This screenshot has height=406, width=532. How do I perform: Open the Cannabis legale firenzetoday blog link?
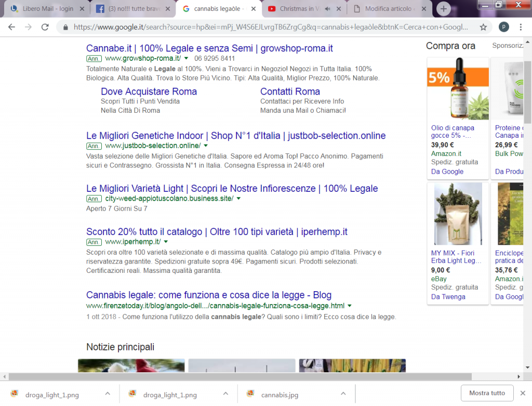pyautogui.click(x=208, y=295)
